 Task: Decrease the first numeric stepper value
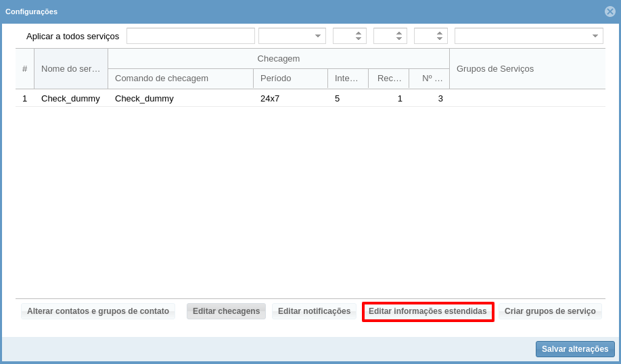[x=359, y=39]
